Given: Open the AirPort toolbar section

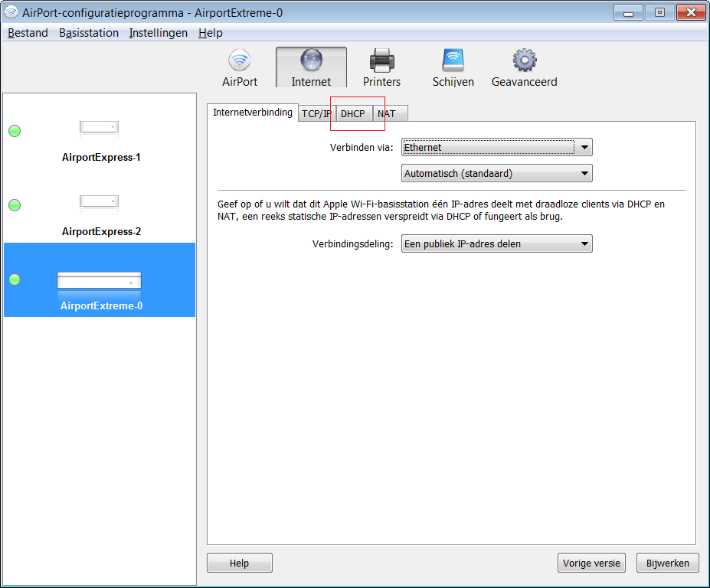Looking at the screenshot, I should coord(240,67).
